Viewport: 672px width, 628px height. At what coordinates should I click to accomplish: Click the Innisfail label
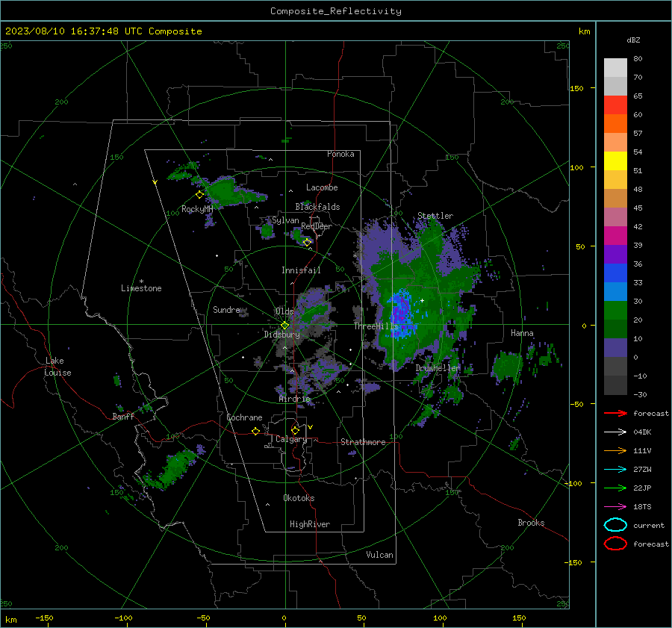coord(301,270)
